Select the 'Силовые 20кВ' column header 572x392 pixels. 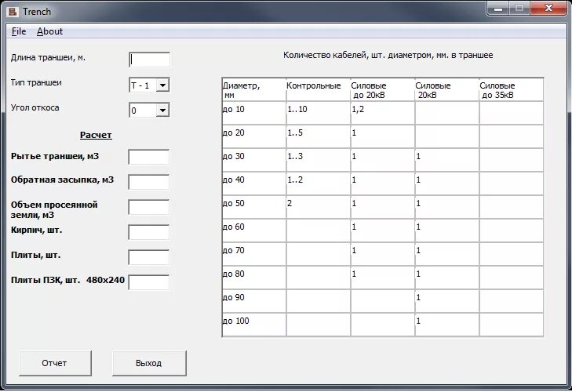[447, 89]
